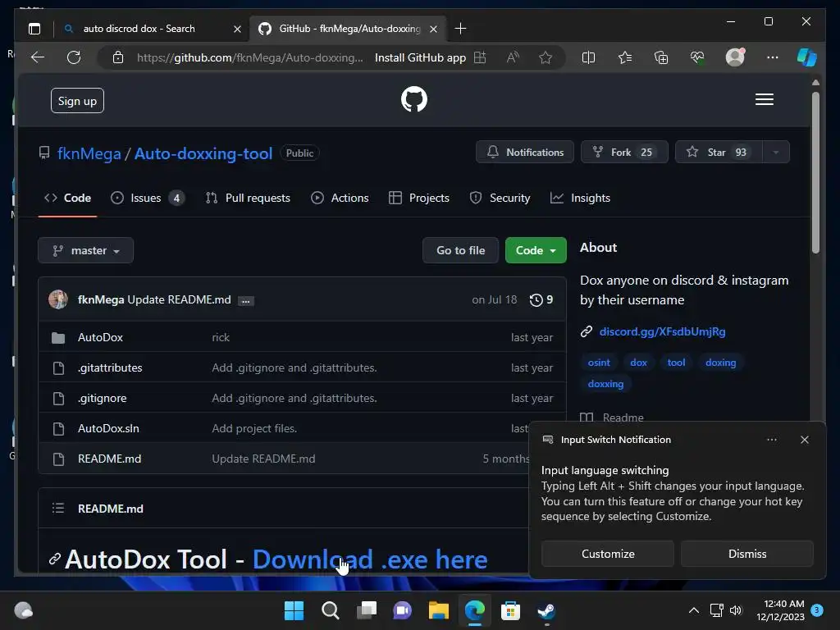840x630 pixels.
Task: Open README outline list icon
Action: pos(58,509)
